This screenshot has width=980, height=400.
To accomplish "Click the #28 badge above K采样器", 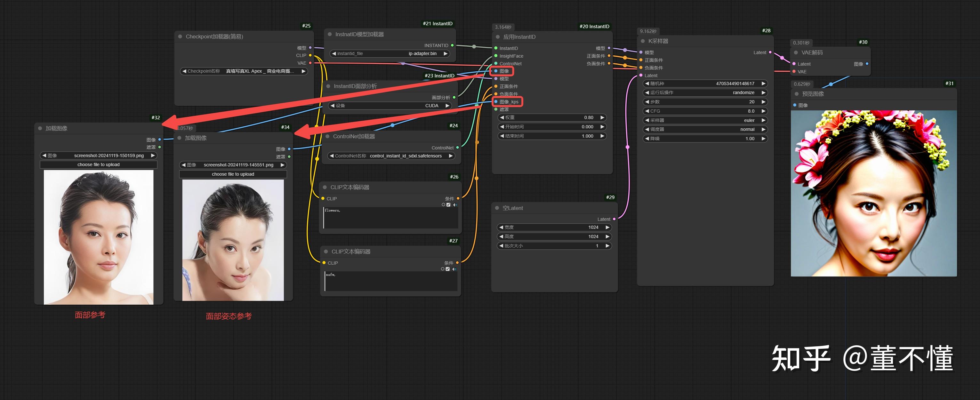I will [x=766, y=30].
